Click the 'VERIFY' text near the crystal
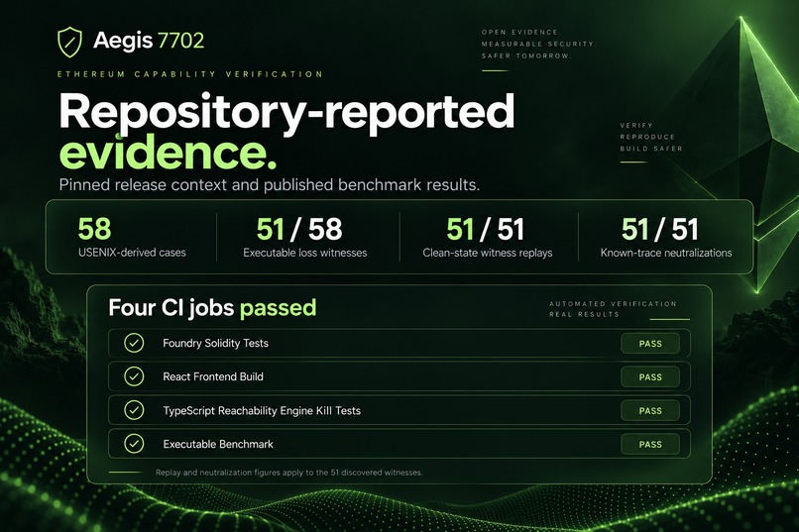 (636, 125)
